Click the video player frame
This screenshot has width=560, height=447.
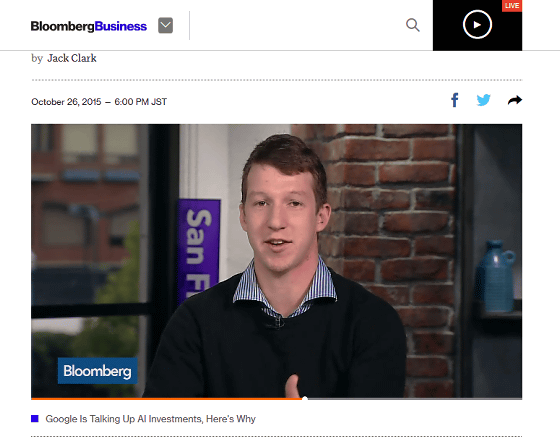tap(276, 261)
